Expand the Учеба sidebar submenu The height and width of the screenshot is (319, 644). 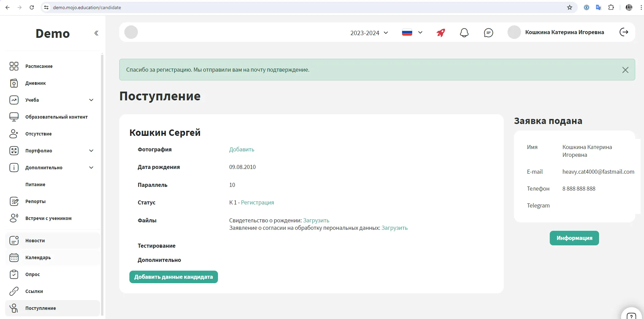(91, 100)
